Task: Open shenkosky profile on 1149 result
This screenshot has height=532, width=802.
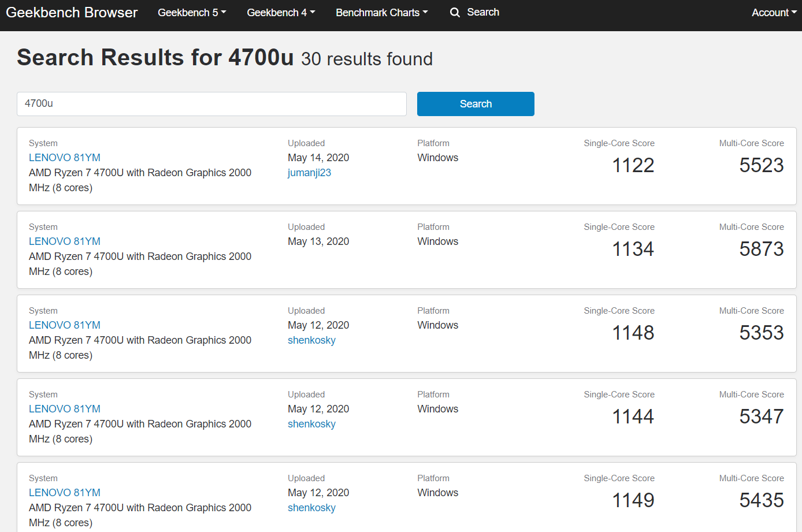Action: coord(311,508)
